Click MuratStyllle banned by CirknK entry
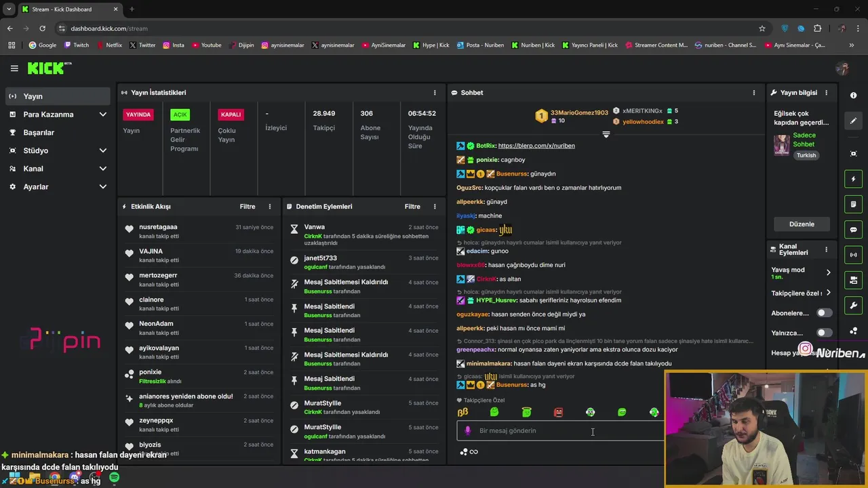Screen dimensions: 868x488 coord(365,407)
